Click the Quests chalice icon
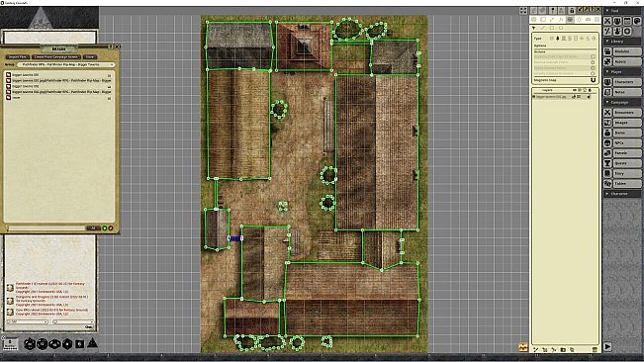 (x=607, y=163)
